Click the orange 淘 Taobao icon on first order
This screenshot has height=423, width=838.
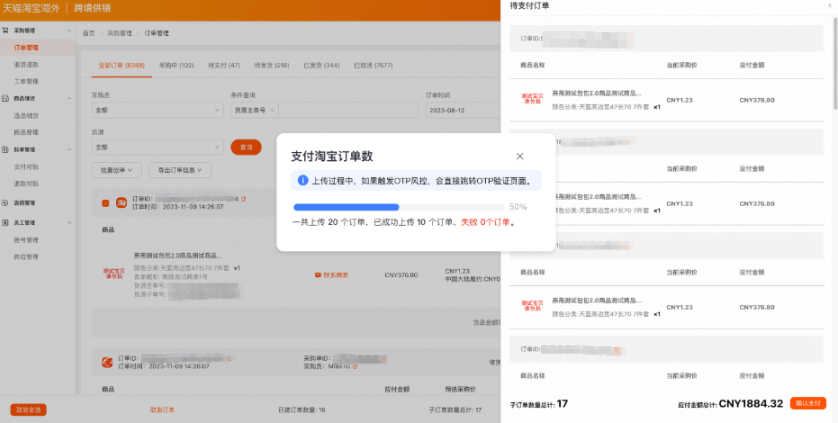[121, 203]
